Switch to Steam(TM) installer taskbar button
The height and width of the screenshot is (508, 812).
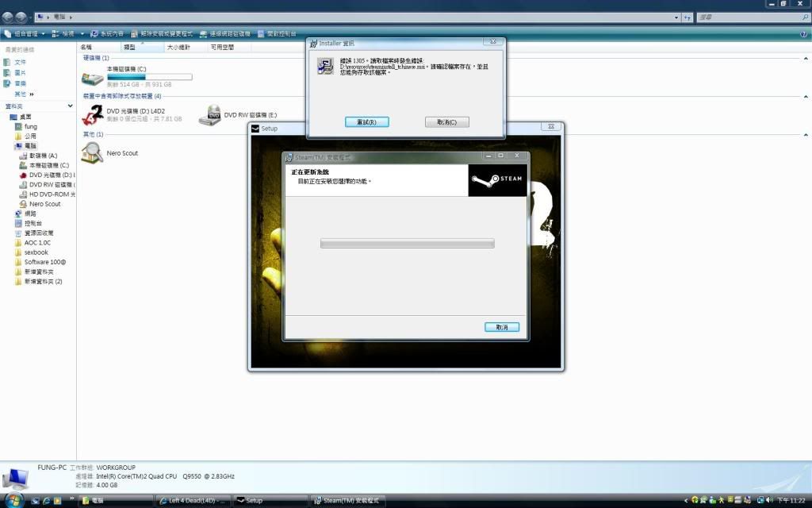pos(347,500)
